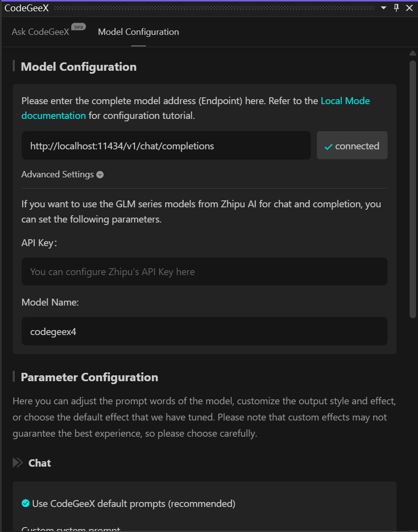The height and width of the screenshot is (532, 418).
Task: Open the Local Mode documentation link
Action: click(195, 108)
